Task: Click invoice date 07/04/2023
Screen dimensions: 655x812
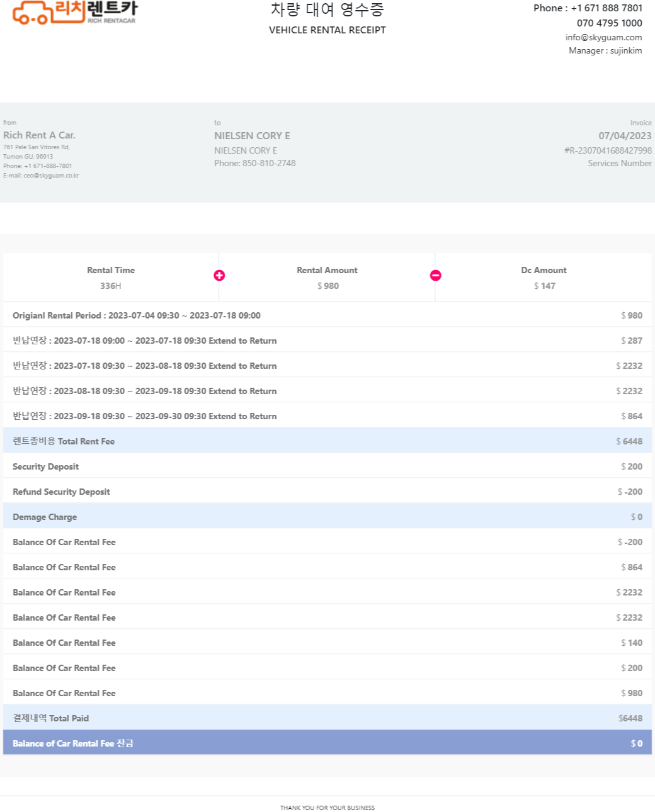Action: 625,136
